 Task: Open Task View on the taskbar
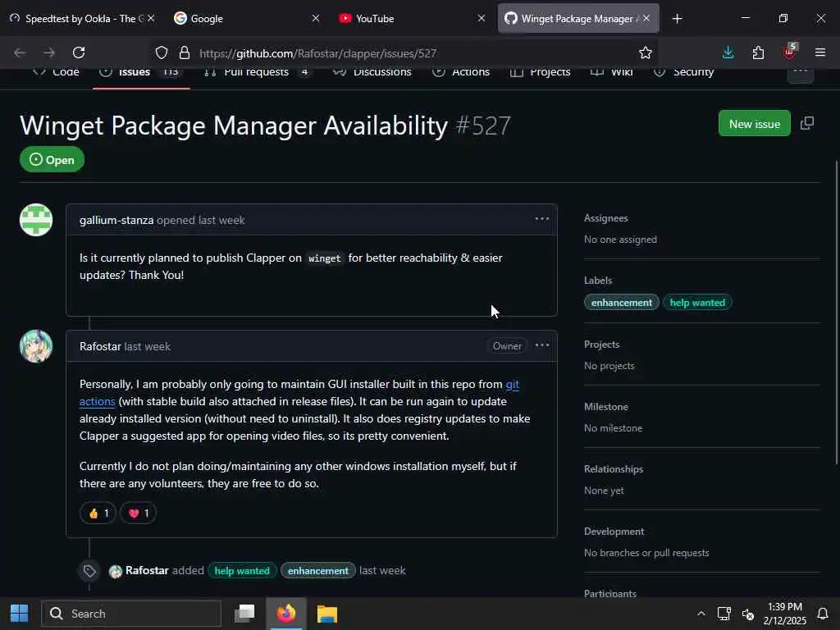(x=244, y=614)
